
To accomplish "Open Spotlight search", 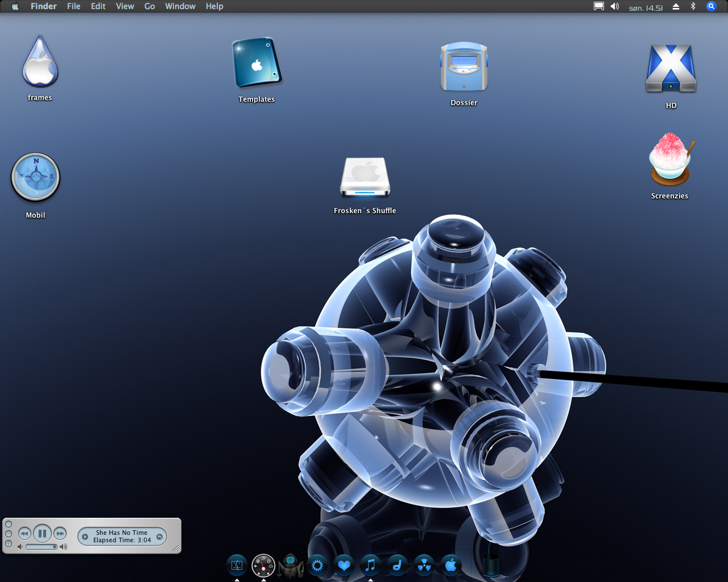I will [x=712, y=6].
